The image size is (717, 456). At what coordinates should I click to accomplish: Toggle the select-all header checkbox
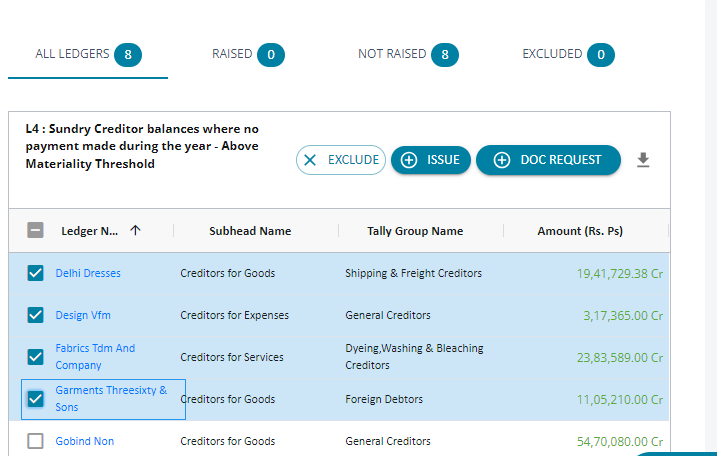tap(35, 230)
